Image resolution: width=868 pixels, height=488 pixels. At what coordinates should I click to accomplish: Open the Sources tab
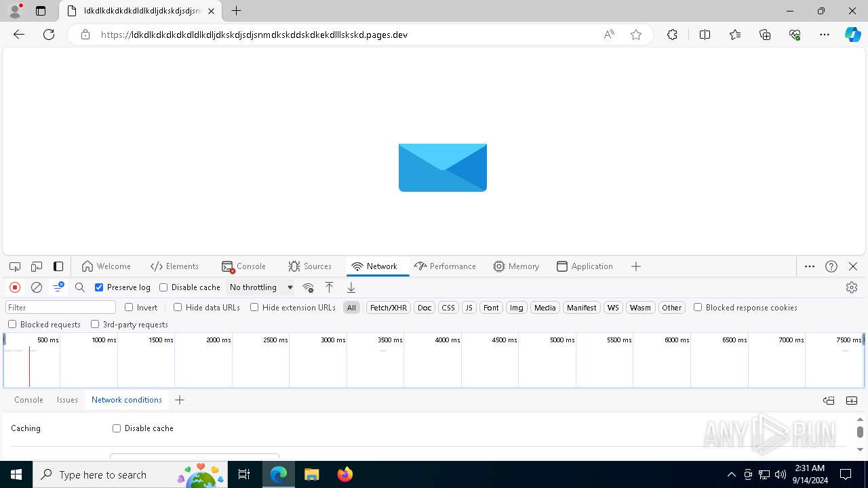pyautogui.click(x=310, y=266)
